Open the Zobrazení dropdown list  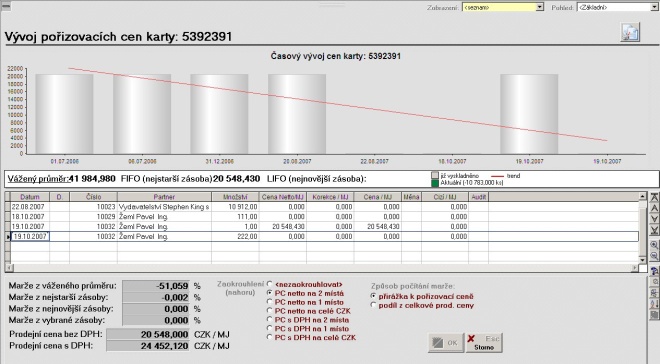pyautogui.click(x=540, y=7)
